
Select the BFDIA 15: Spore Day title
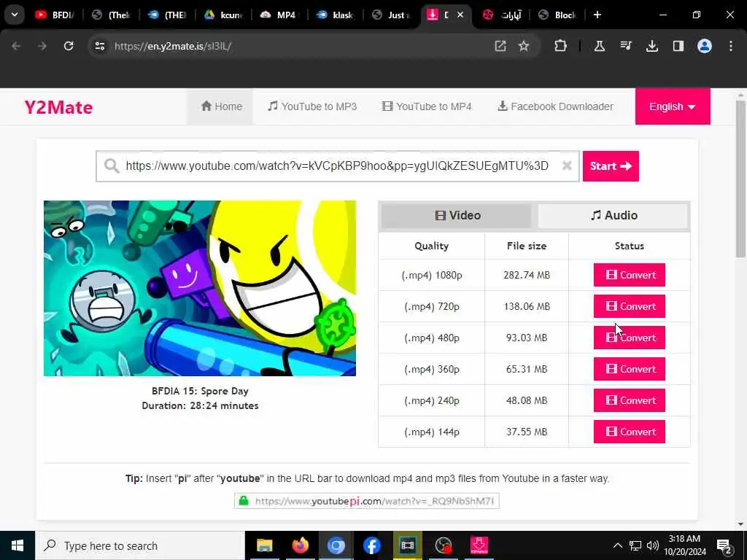pyautogui.click(x=200, y=391)
